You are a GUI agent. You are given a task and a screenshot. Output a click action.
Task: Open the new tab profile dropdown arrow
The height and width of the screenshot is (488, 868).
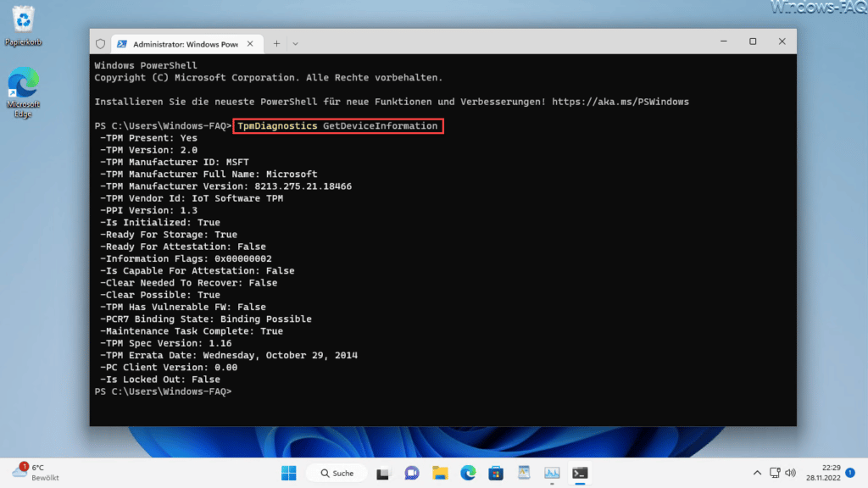click(296, 44)
